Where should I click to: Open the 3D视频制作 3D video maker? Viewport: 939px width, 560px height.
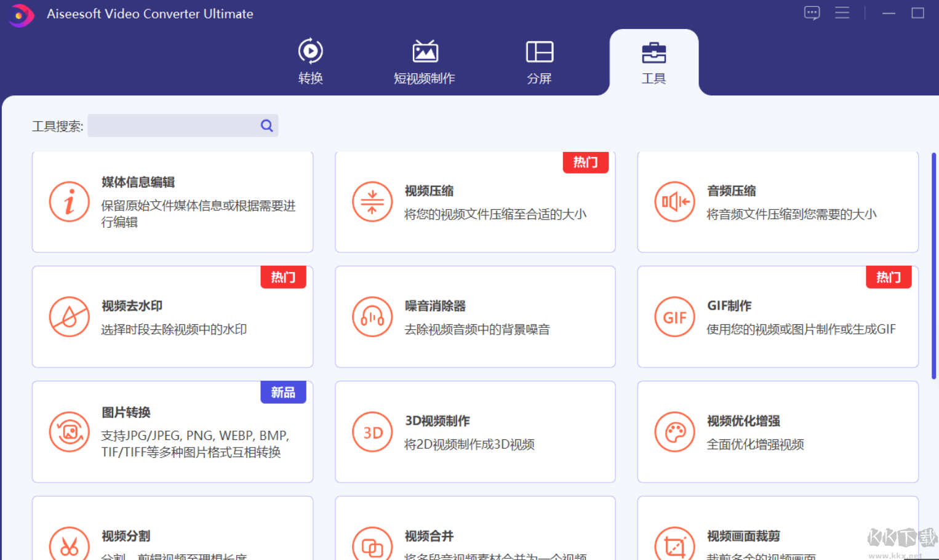click(475, 431)
